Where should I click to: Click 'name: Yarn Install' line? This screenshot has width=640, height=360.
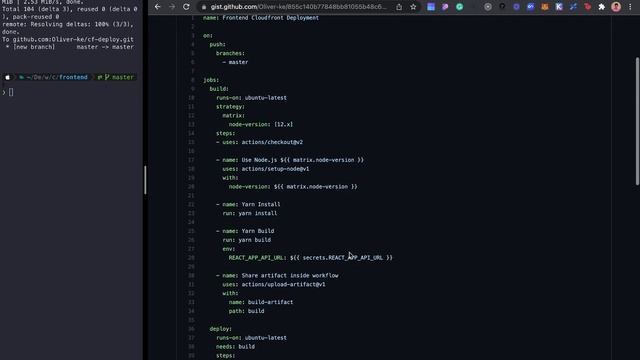[x=248, y=204]
